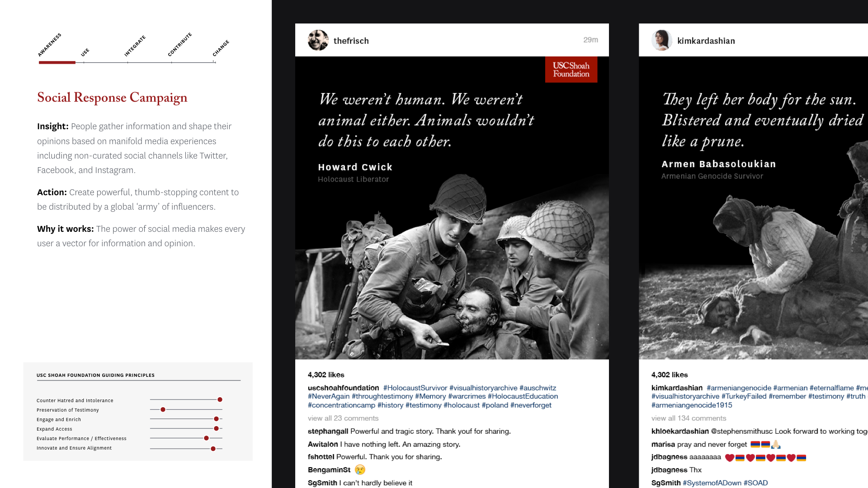Open the #concentrationcamp hashtag
The image size is (868, 488).
pyautogui.click(x=341, y=405)
